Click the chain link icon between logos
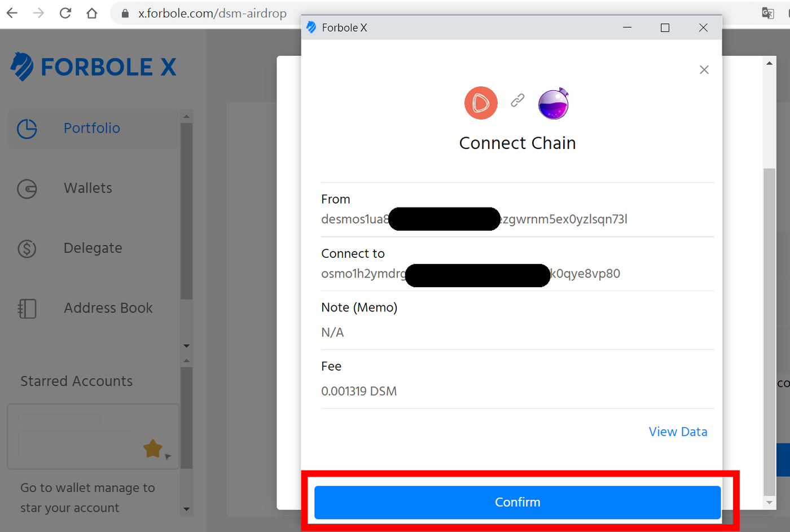Viewport: 790px width, 532px height. (x=517, y=100)
